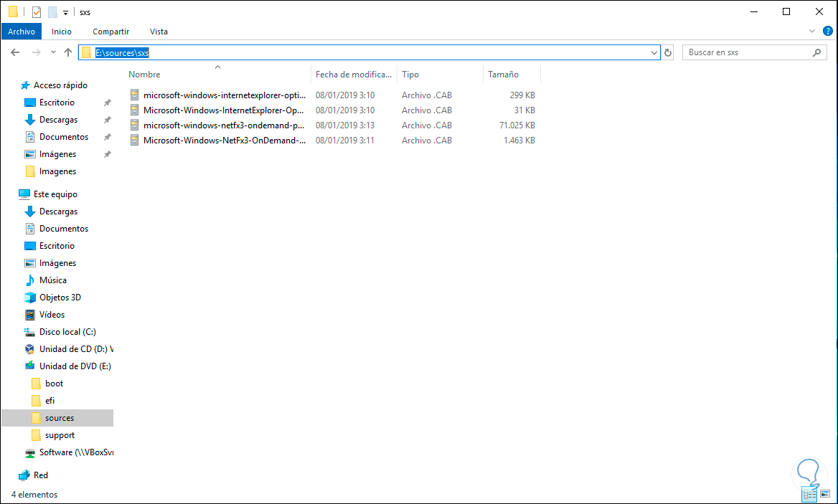Open the support folder in the tree
Screen dimensions: 838x504
point(60,435)
